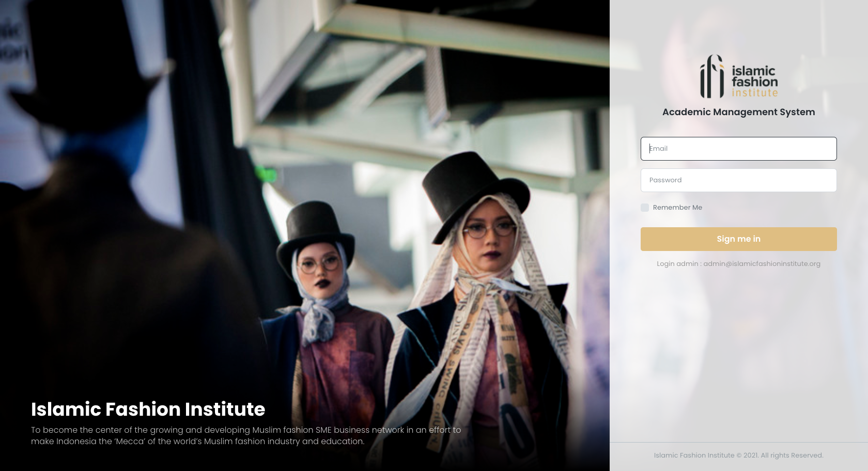
Task: Click the 'islamic fashion' logo wordmark
Action: pos(754,76)
